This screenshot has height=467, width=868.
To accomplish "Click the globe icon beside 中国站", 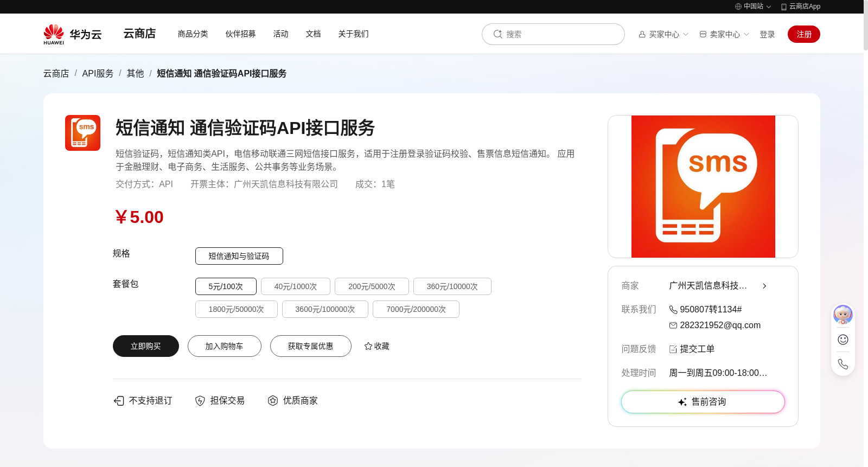I will point(738,7).
